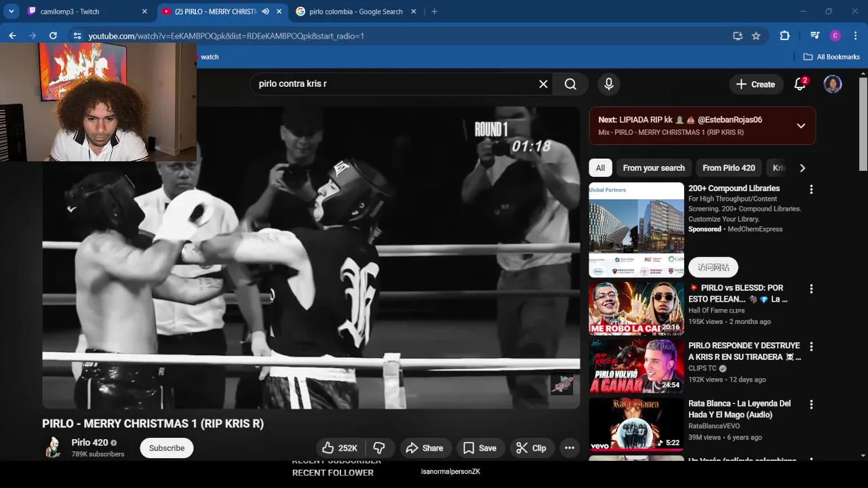Click the sponsored ad visit-site button
The height and width of the screenshot is (488, 868).
coord(713,267)
